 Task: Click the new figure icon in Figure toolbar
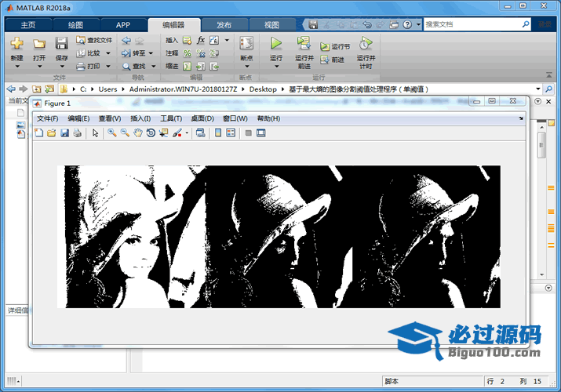pos(38,133)
